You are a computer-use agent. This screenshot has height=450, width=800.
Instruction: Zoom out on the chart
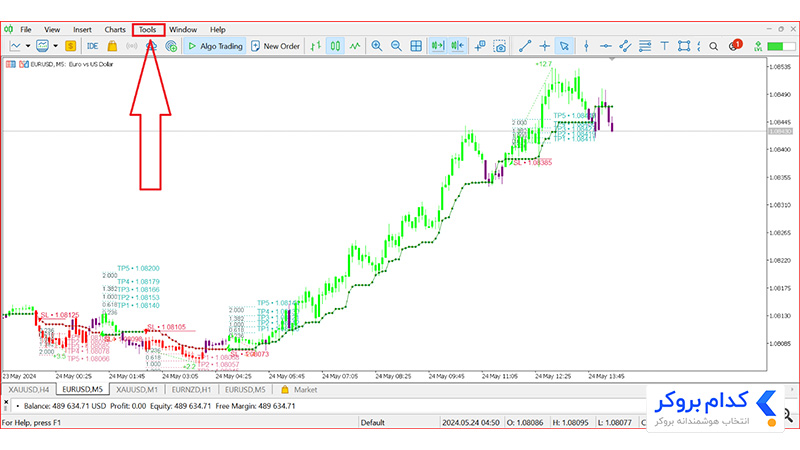396,46
